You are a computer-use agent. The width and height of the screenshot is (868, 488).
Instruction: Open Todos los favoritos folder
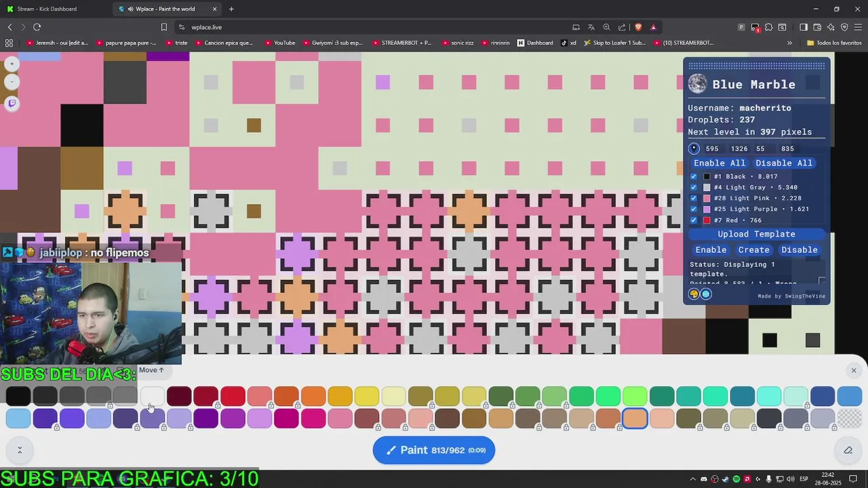click(834, 43)
